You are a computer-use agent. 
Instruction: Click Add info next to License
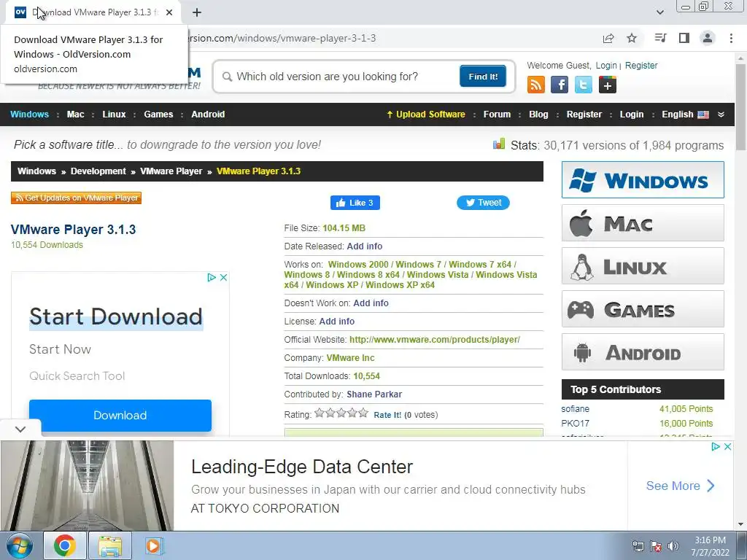tap(337, 322)
